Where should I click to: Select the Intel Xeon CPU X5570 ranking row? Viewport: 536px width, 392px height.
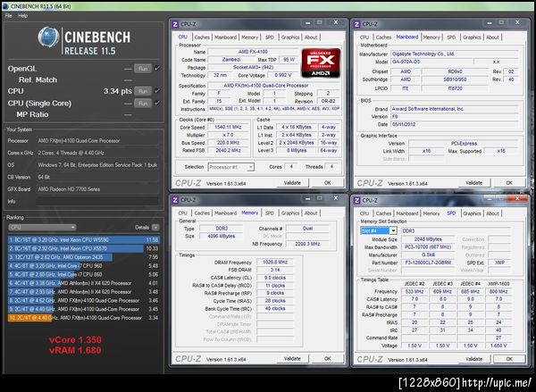pos(84,248)
